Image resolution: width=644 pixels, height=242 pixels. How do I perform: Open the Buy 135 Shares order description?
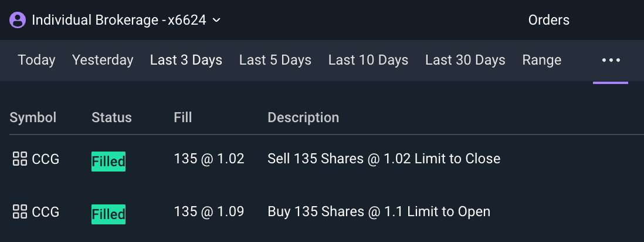(378, 211)
